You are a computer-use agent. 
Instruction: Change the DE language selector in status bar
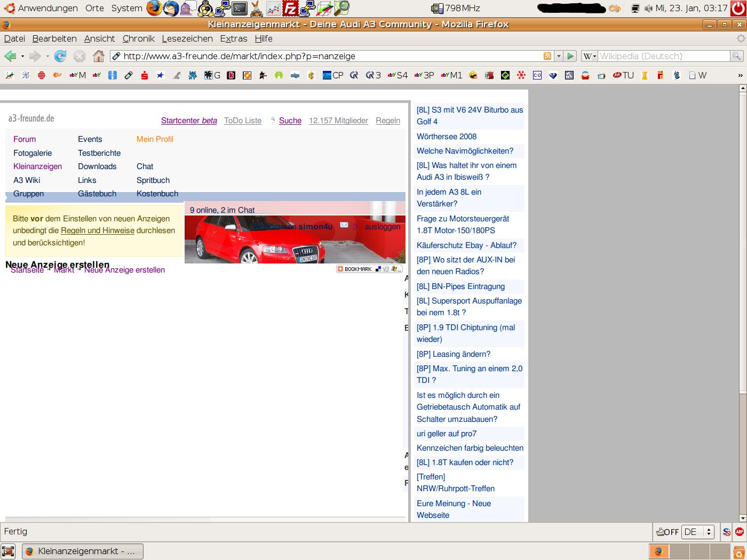(x=697, y=532)
